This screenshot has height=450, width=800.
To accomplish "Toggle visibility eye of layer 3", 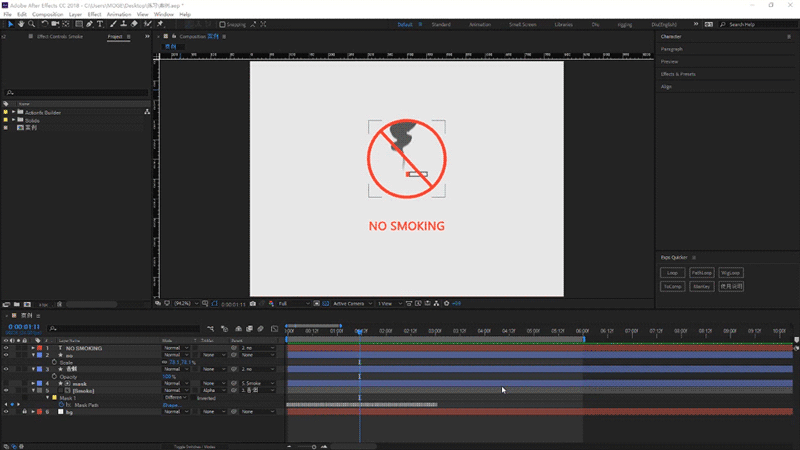I will (6, 369).
